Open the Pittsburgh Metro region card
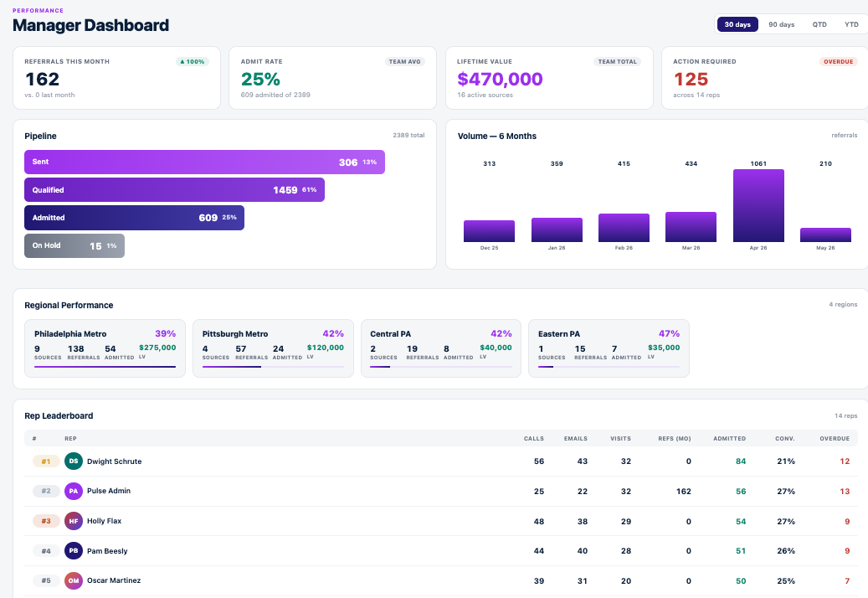 coord(273,348)
